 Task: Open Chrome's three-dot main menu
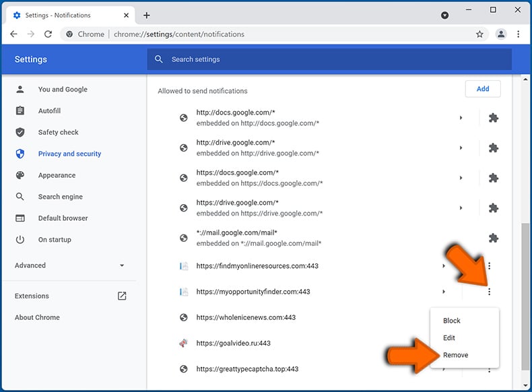[x=518, y=34]
